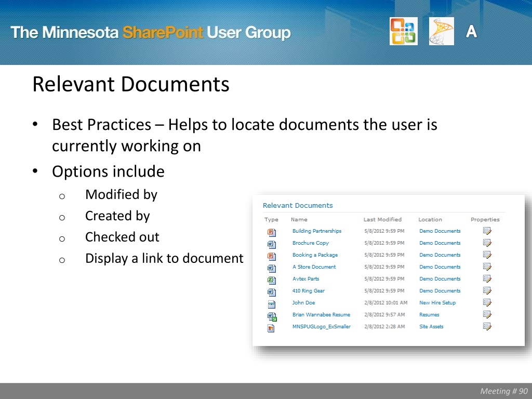
Task: Click the Display a link to document bullet
Action: coord(164,258)
